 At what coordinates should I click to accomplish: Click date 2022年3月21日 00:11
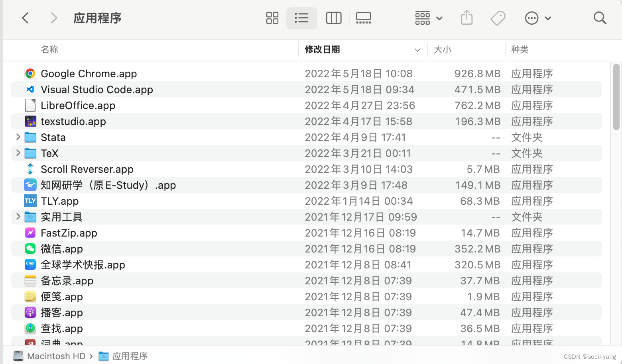point(358,153)
